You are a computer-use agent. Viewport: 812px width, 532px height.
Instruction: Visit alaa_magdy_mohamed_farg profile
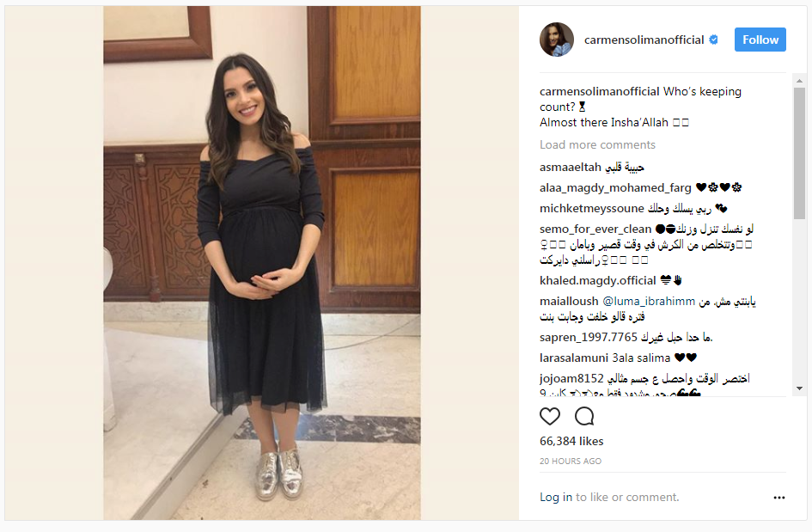click(615, 187)
